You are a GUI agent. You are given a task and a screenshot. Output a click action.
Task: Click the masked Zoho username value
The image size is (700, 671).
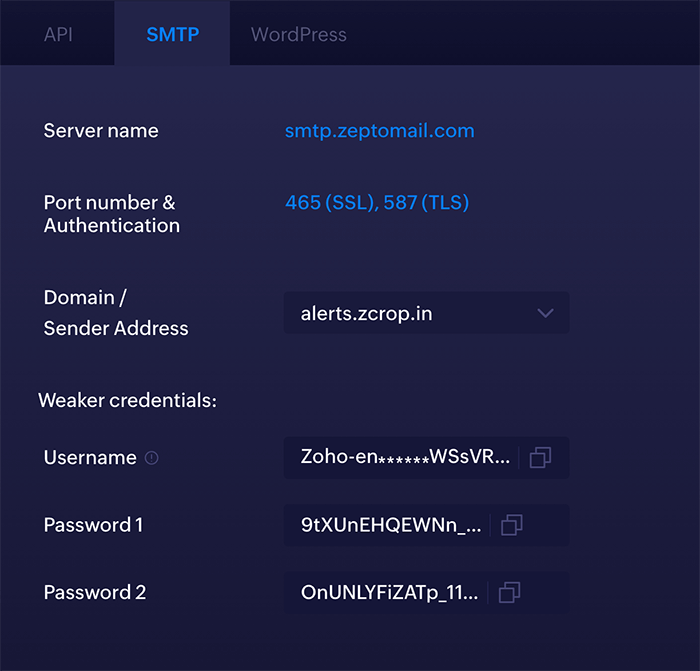point(405,458)
